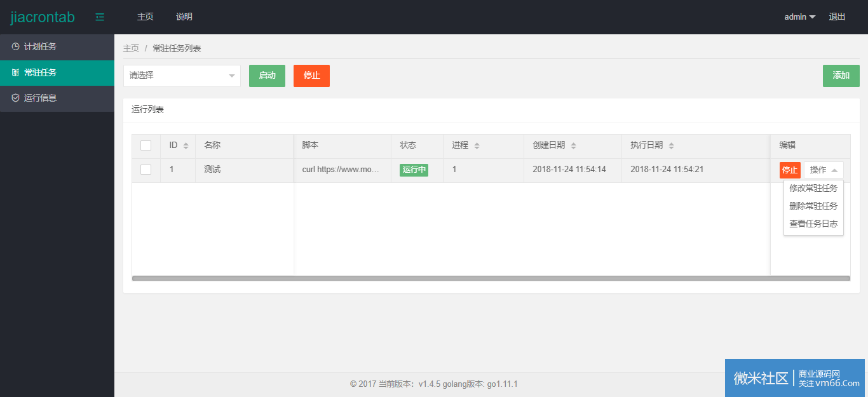Choose 修改常驻任务 from the dropdown menu

tap(813, 188)
